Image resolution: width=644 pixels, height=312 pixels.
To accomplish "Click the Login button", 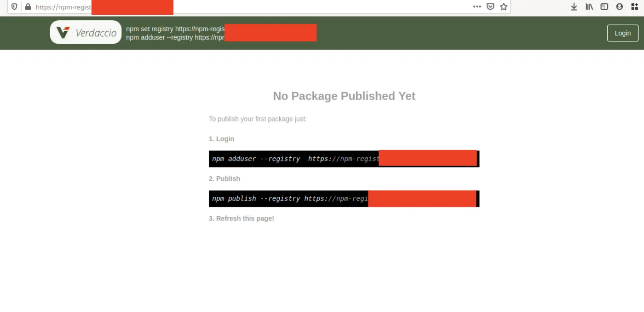I will coord(622,33).
